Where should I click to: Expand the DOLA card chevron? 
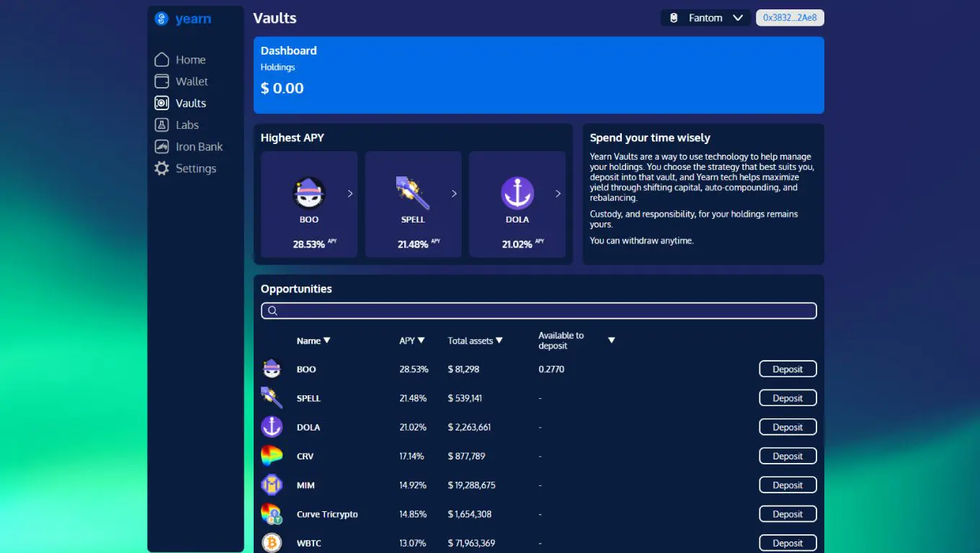click(x=558, y=194)
